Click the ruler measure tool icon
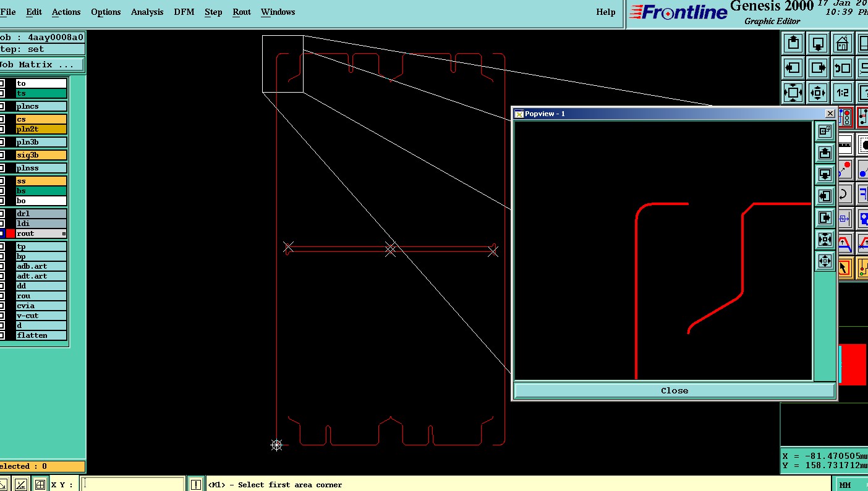The width and height of the screenshot is (868, 491). click(845, 144)
